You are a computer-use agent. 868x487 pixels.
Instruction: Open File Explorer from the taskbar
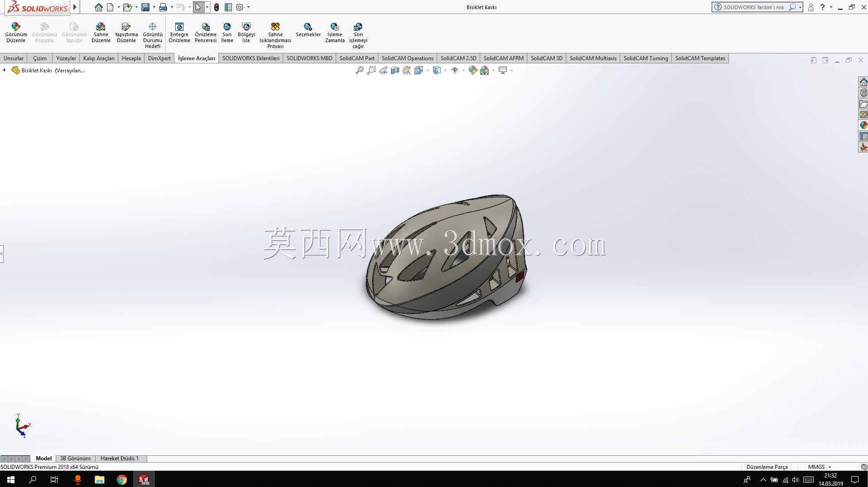tap(100, 480)
